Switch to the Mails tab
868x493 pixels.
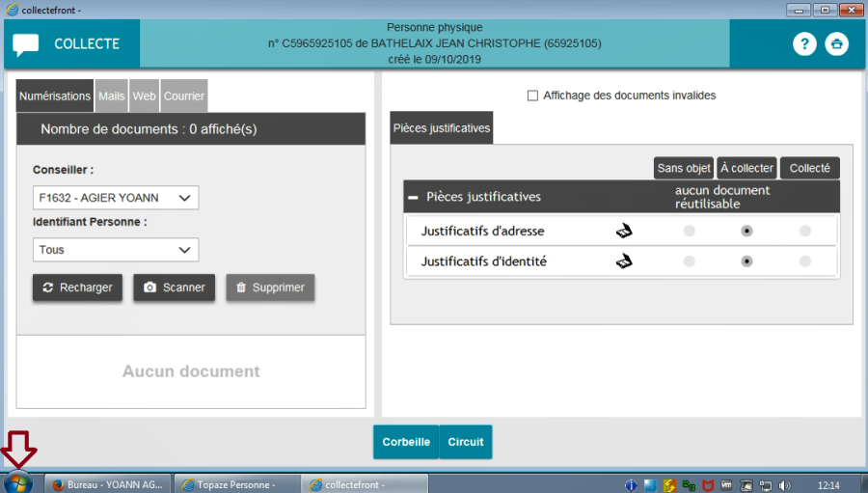(111, 96)
